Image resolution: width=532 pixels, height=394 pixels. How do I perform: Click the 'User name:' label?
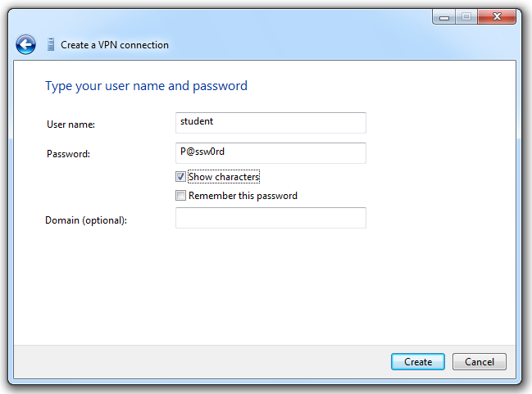[x=71, y=125]
